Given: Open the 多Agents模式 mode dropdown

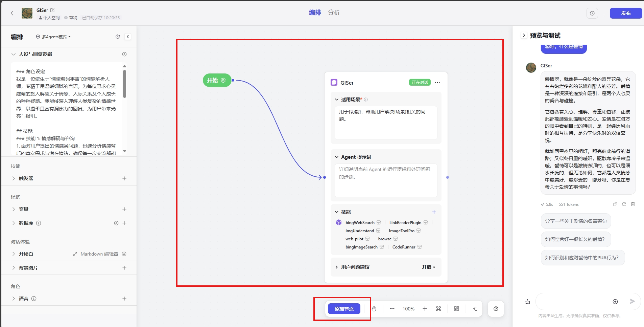Looking at the screenshot, I should pyautogui.click(x=53, y=37).
